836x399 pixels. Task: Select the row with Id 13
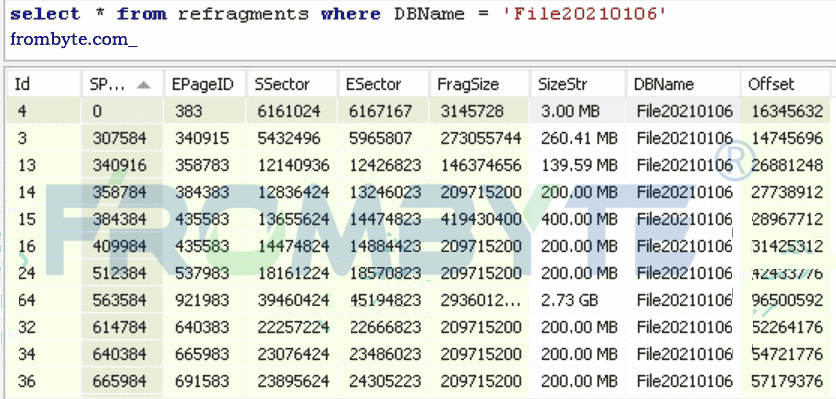click(418, 165)
